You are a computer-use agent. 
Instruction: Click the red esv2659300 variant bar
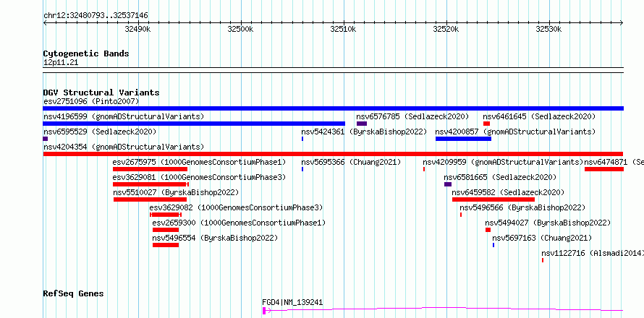tap(166, 230)
